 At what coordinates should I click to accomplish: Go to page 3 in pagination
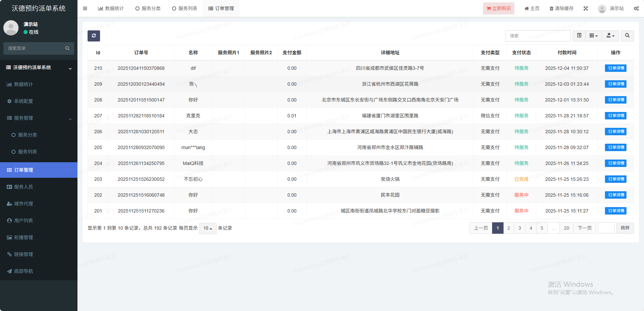[x=520, y=228]
